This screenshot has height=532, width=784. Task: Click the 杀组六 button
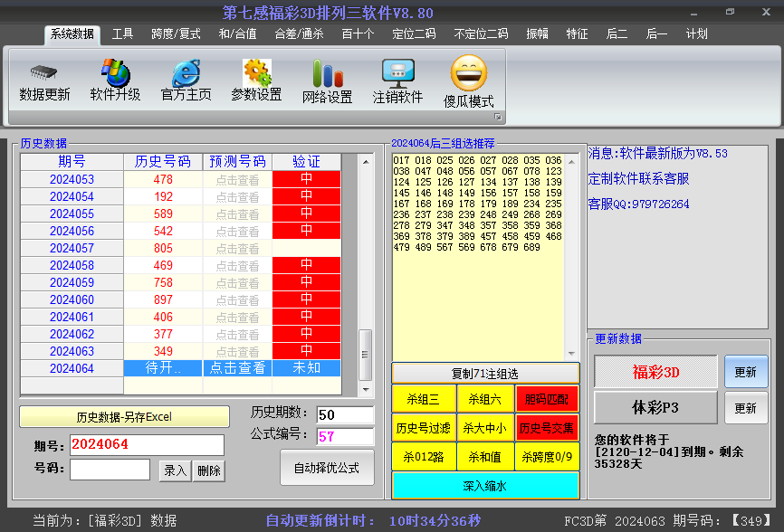click(x=485, y=399)
